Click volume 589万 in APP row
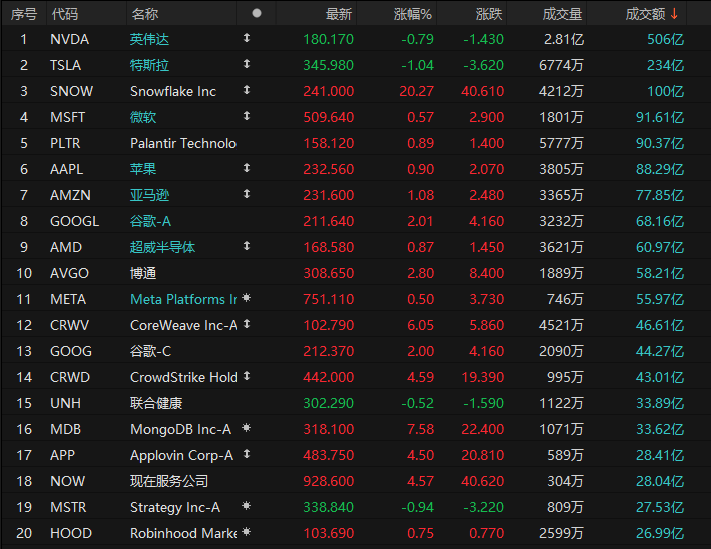The width and height of the screenshot is (711, 549). pos(565,455)
